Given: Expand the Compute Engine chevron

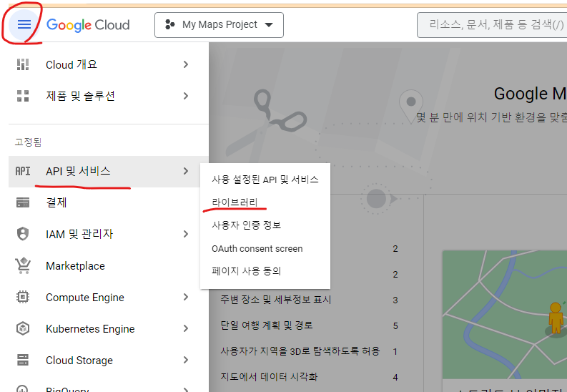Looking at the screenshot, I should [x=186, y=297].
